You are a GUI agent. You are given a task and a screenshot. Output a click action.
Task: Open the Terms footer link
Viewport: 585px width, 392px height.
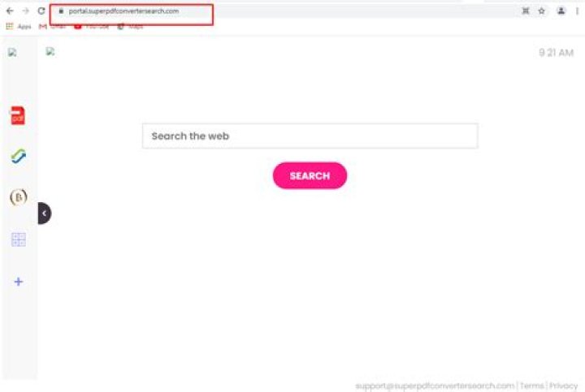pyautogui.click(x=531, y=386)
